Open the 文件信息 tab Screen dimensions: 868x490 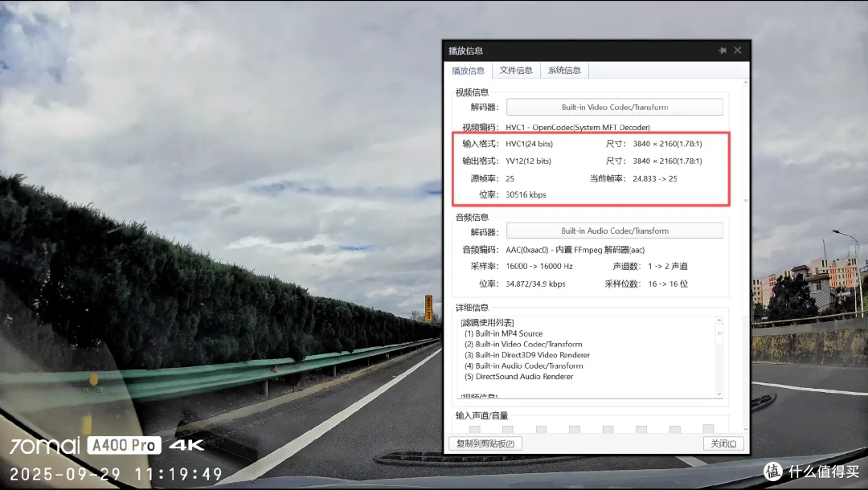516,70
